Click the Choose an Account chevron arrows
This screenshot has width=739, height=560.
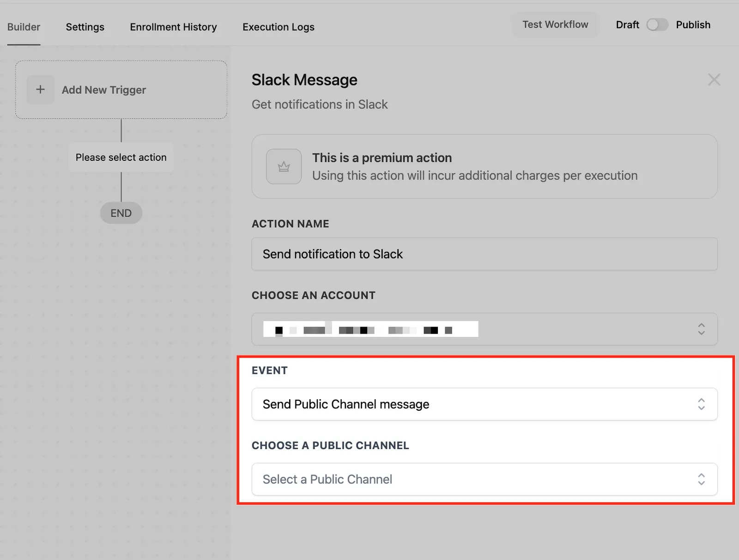[701, 329]
